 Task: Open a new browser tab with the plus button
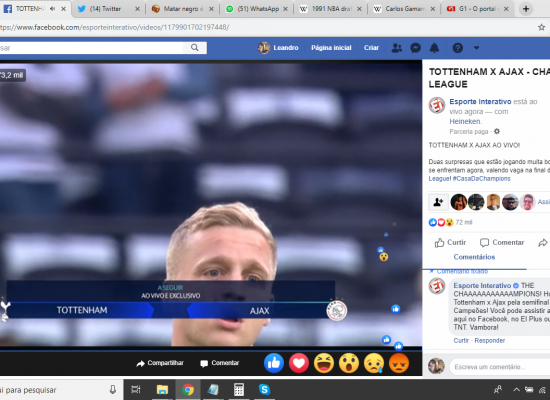[525, 9]
